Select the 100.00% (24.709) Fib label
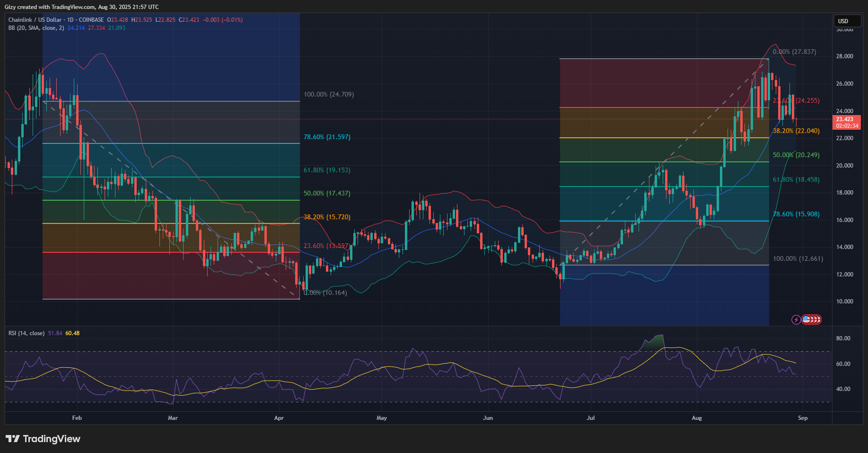This screenshot has height=453, width=868. click(328, 94)
